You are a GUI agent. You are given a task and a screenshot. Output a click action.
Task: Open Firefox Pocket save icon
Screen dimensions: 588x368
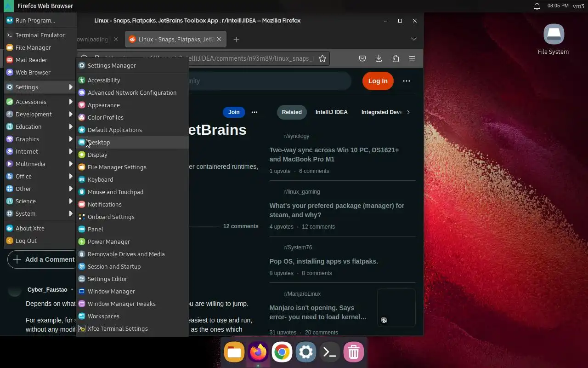(x=362, y=58)
